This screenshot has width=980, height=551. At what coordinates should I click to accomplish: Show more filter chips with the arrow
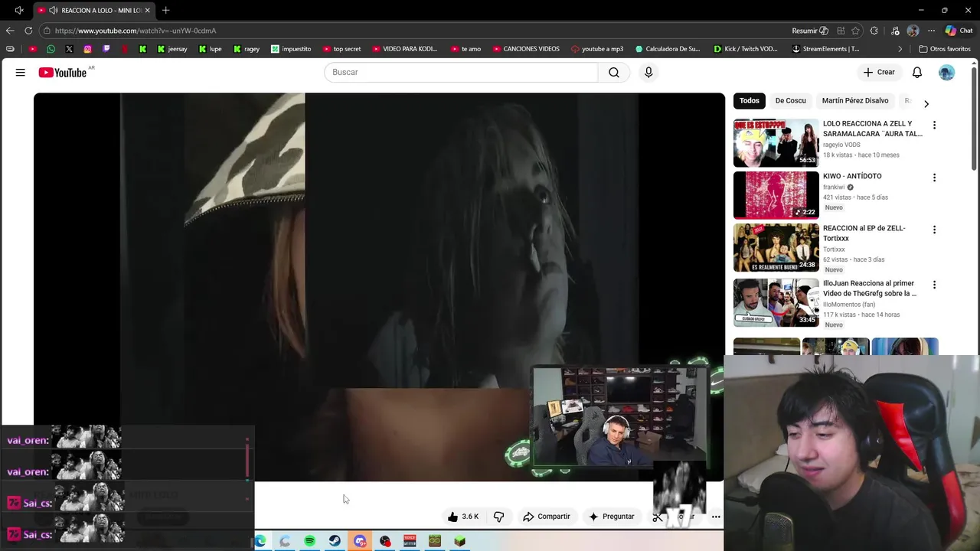(x=926, y=103)
